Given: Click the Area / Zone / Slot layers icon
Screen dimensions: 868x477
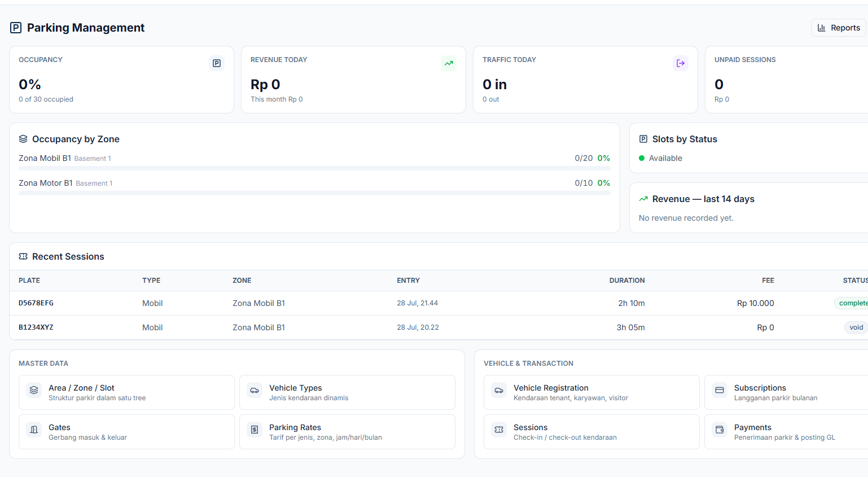Looking at the screenshot, I should (x=34, y=390).
